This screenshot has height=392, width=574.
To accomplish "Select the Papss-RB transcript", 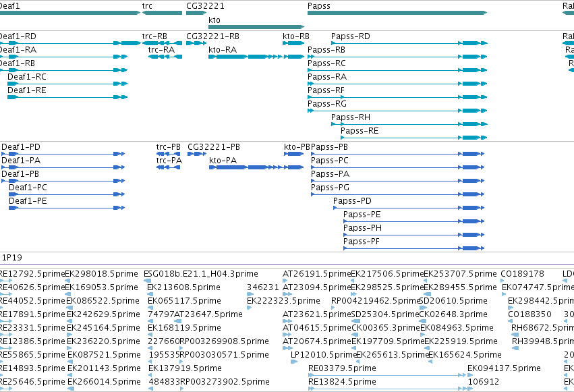I will pyautogui.click(x=397, y=57).
